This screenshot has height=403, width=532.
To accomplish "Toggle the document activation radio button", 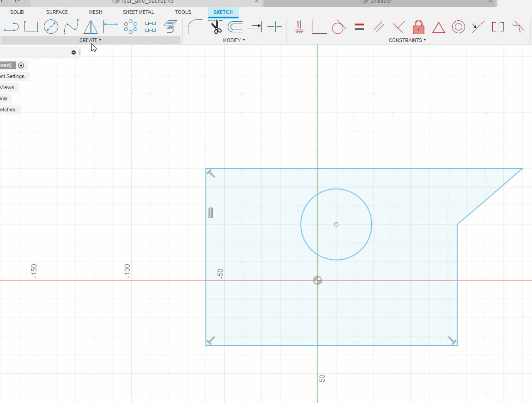I will click(21, 65).
